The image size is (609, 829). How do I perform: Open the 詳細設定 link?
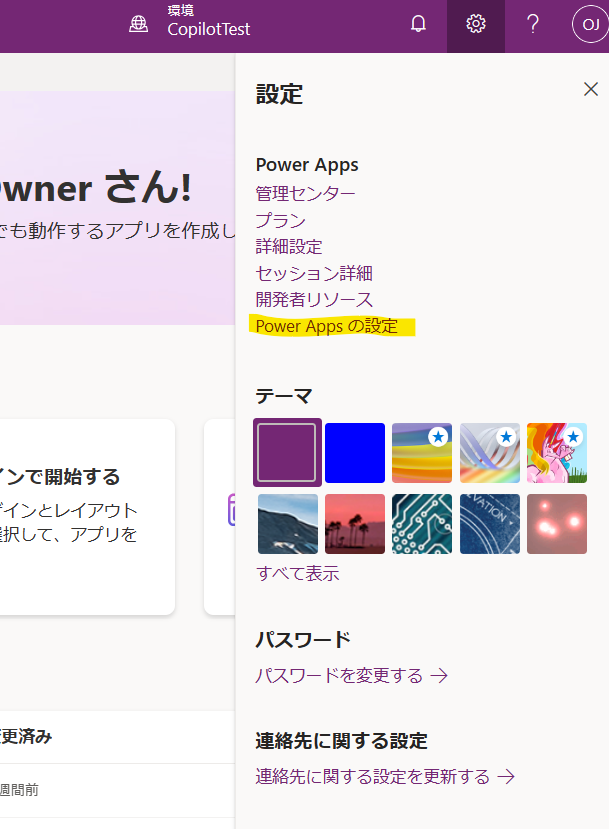tap(289, 247)
